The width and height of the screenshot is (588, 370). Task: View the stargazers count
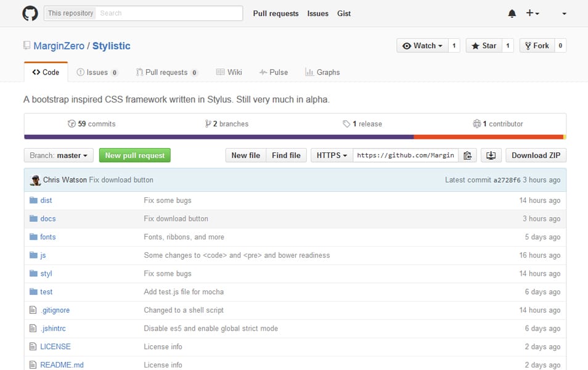[x=508, y=46]
